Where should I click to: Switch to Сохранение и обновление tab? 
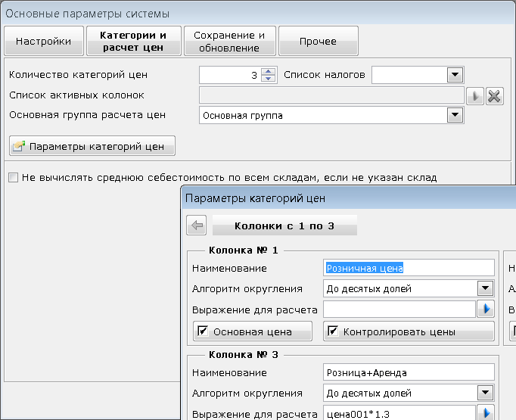[230, 41]
